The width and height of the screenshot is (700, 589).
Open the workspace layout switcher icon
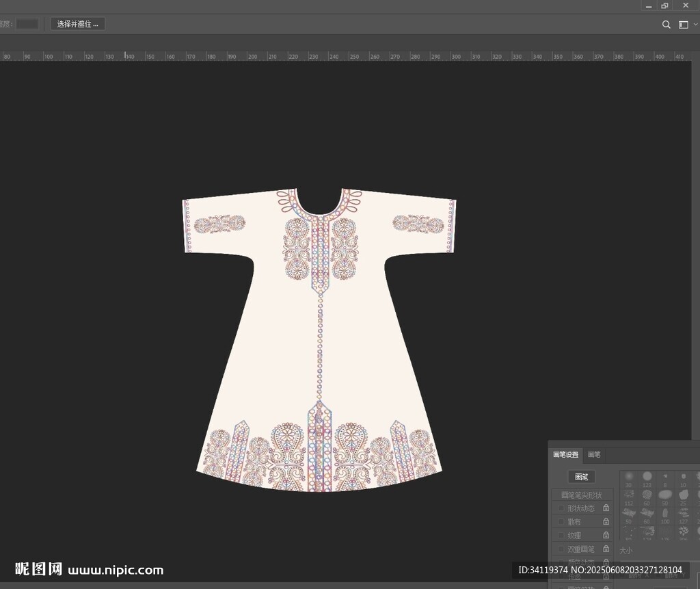tap(683, 25)
